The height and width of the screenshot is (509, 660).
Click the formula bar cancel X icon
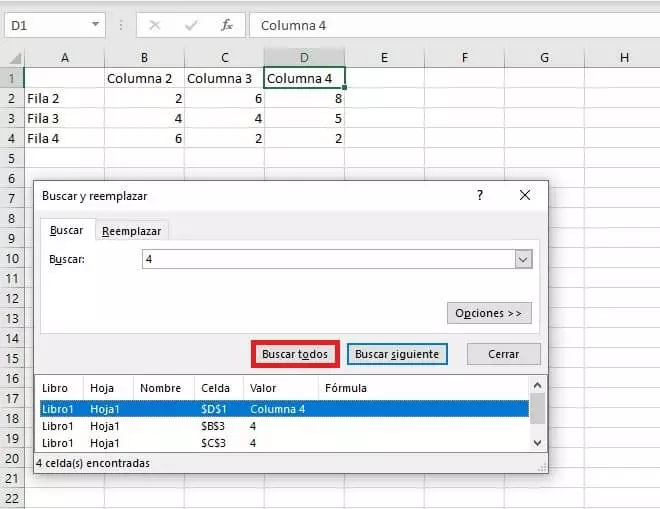coord(155,25)
